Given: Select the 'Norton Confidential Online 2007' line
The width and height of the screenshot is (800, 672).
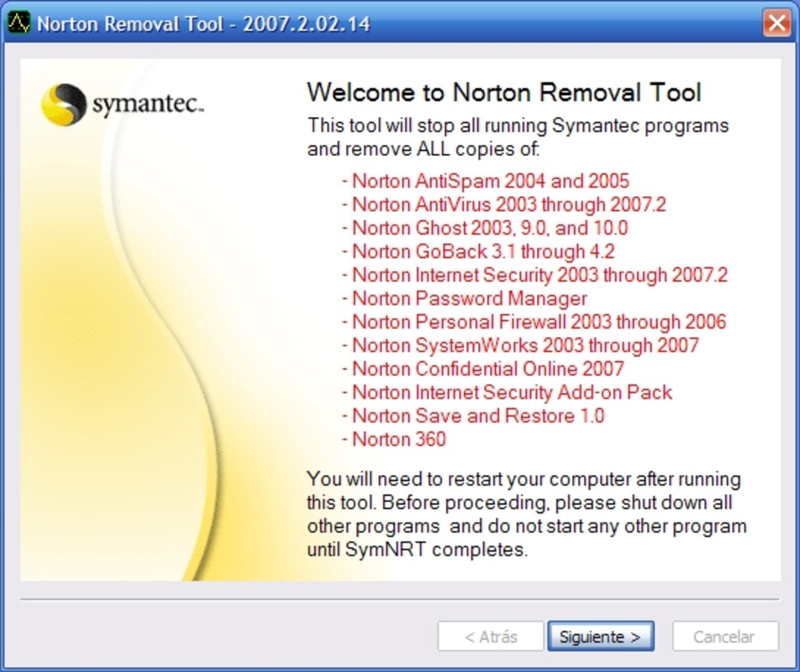Looking at the screenshot, I should (x=482, y=369).
